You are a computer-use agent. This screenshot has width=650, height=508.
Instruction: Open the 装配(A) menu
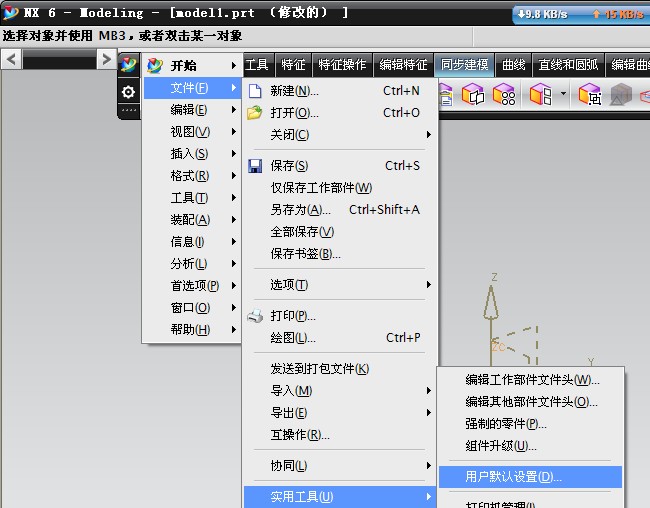192,220
